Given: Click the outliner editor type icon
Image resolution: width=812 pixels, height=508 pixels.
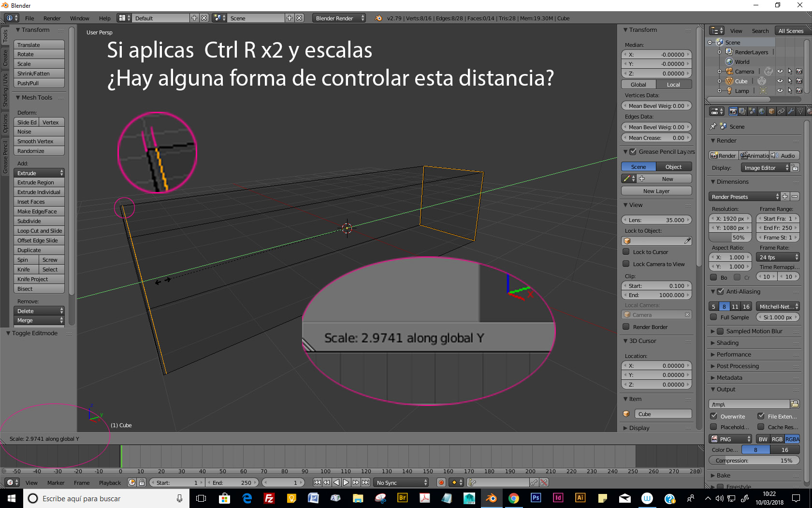Looking at the screenshot, I should [x=716, y=30].
